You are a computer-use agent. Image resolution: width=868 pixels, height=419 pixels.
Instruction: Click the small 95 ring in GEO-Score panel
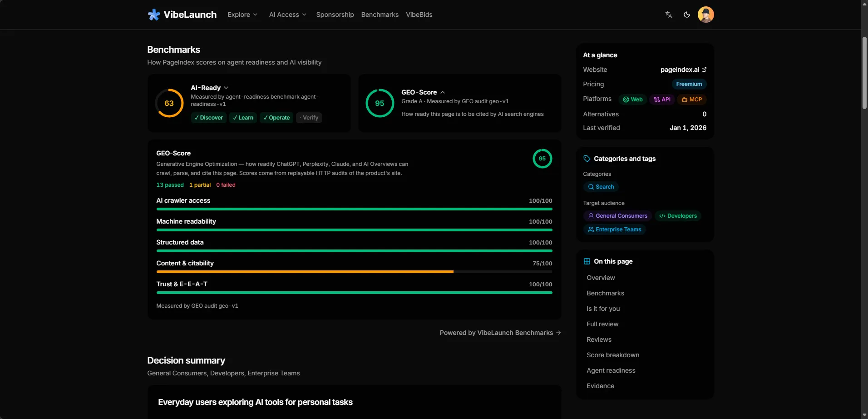(542, 159)
